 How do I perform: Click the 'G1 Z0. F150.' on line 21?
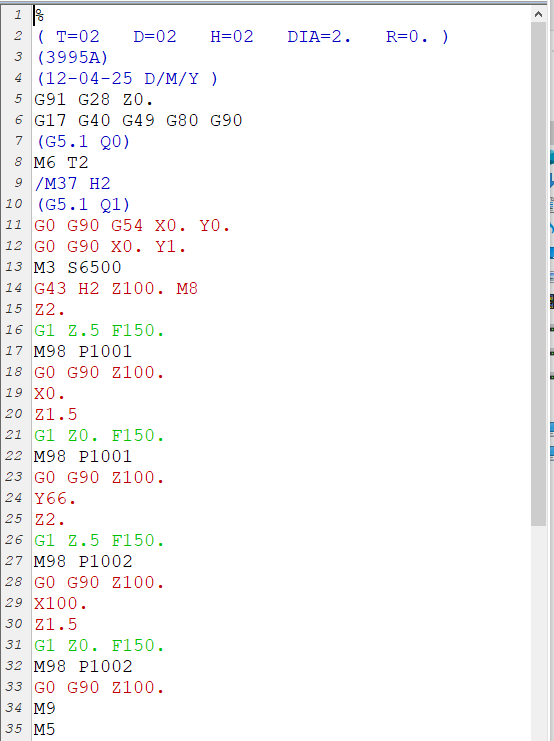[x=99, y=435]
